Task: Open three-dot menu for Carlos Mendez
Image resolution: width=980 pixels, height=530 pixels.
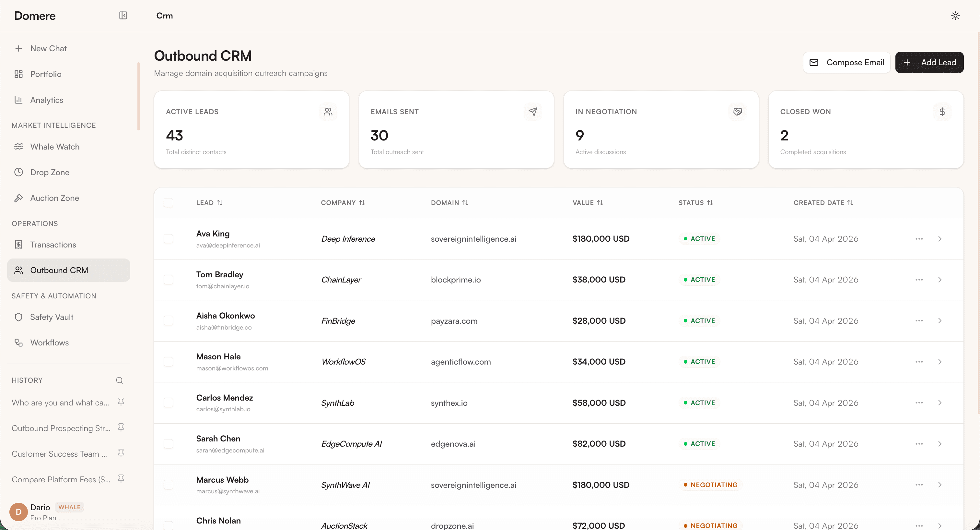Action: [919, 403]
